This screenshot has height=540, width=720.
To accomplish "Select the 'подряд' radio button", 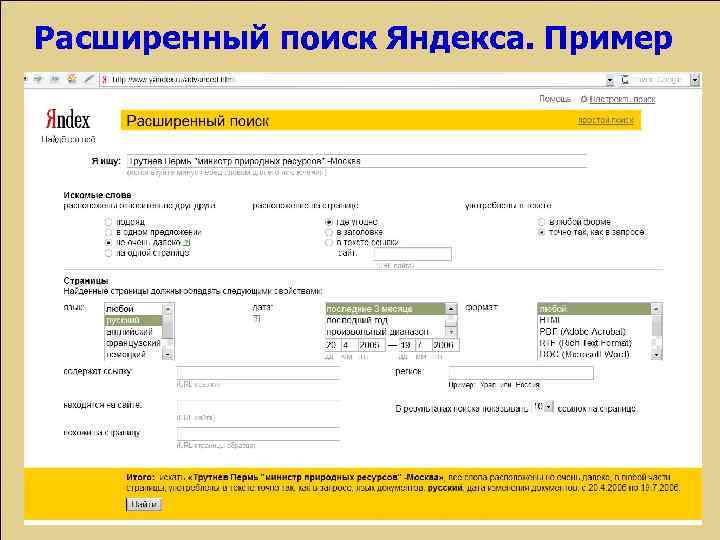I will pyautogui.click(x=108, y=222).
